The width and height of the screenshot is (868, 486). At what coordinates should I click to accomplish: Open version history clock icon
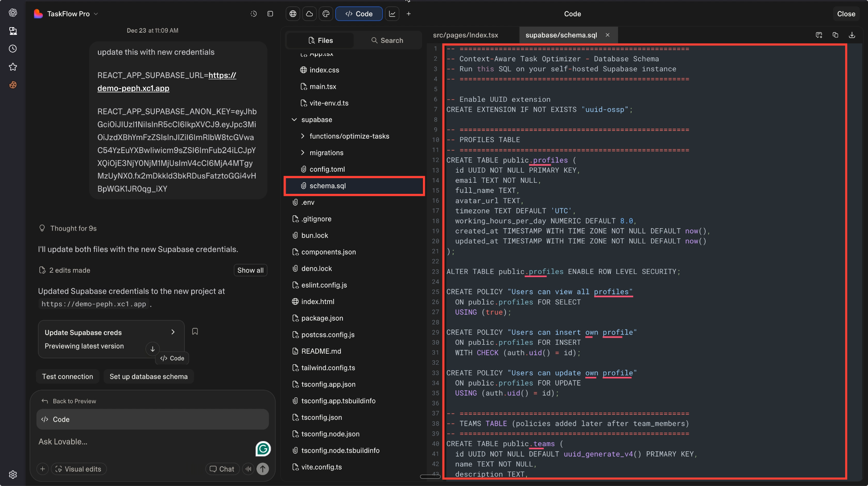pos(253,14)
